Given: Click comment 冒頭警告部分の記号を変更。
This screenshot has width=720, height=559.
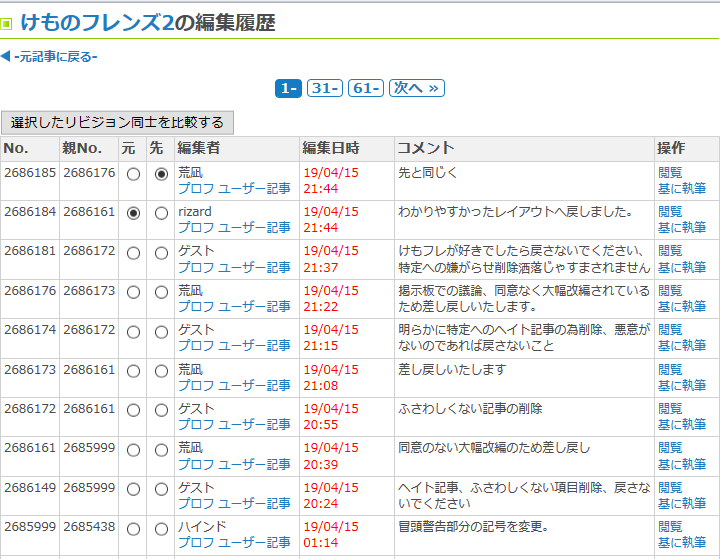Looking at the screenshot, I should [473, 526].
